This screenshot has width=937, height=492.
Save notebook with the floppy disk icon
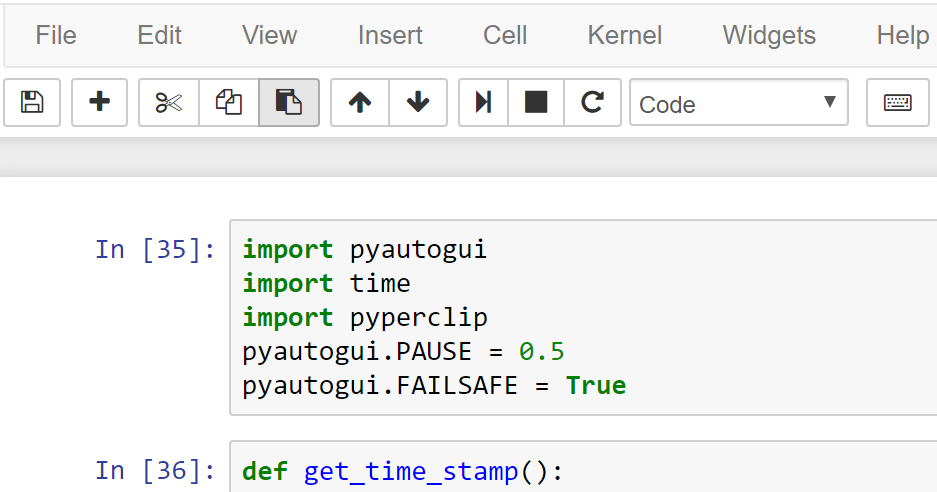pos(32,102)
